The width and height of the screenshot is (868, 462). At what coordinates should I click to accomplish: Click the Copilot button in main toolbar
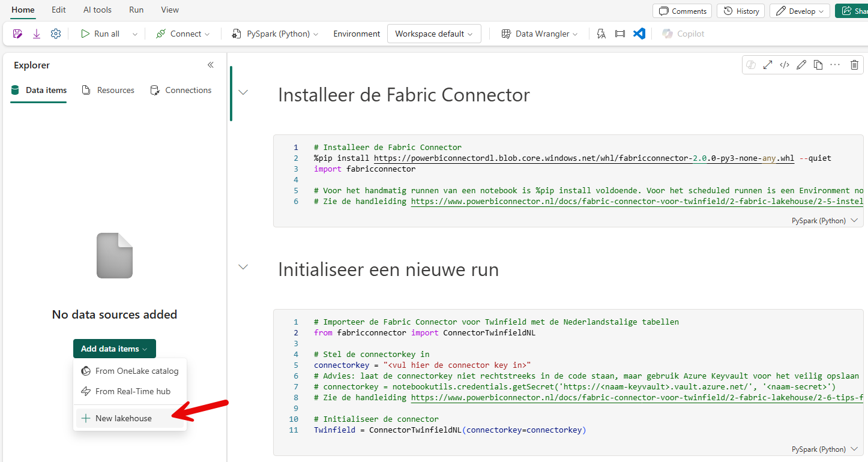[x=683, y=34]
